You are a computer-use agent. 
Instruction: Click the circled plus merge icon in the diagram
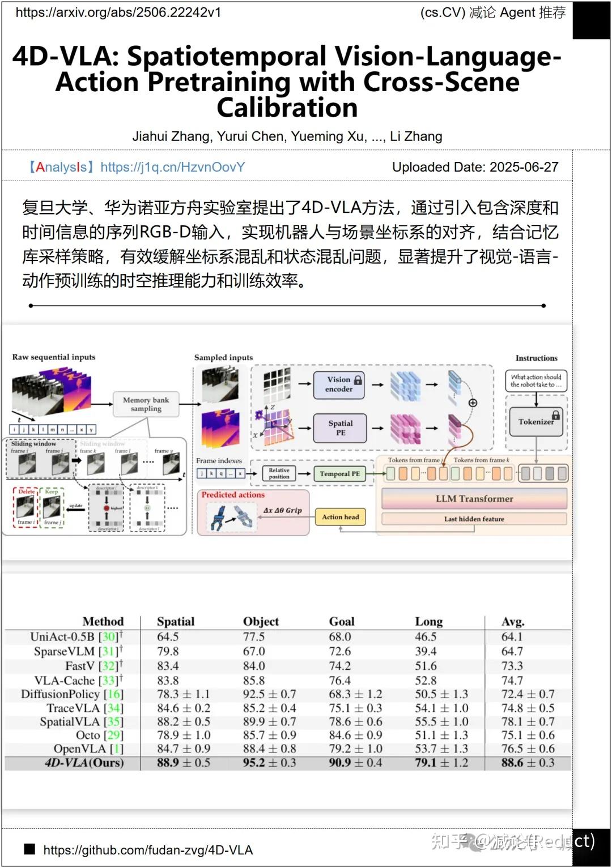click(x=473, y=402)
